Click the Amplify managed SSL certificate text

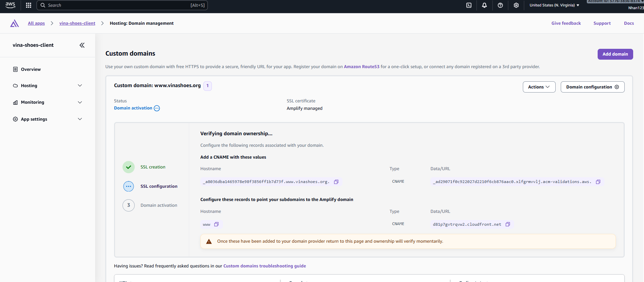coord(305,108)
